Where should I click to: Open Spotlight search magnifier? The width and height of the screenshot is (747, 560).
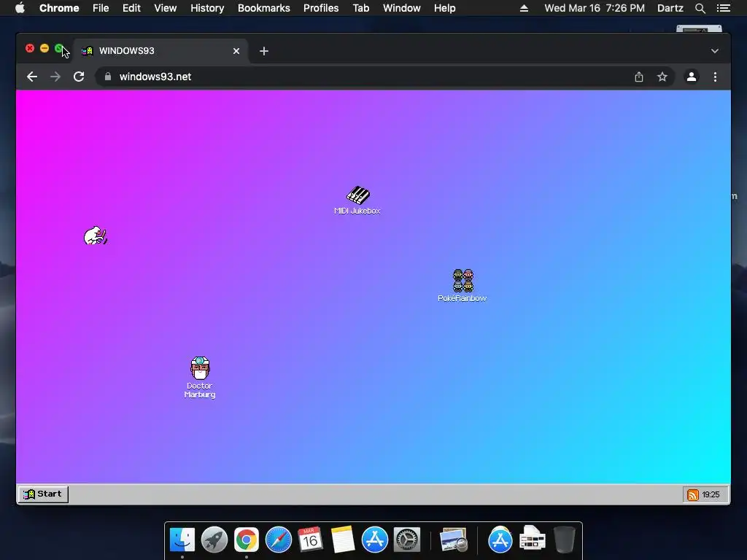[x=700, y=8]
